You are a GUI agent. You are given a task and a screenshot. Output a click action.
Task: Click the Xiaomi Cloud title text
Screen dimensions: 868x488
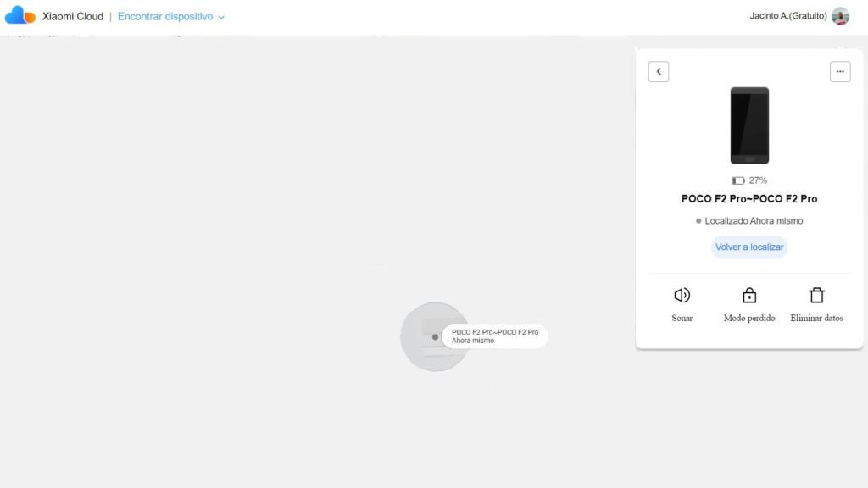[73, 16]
